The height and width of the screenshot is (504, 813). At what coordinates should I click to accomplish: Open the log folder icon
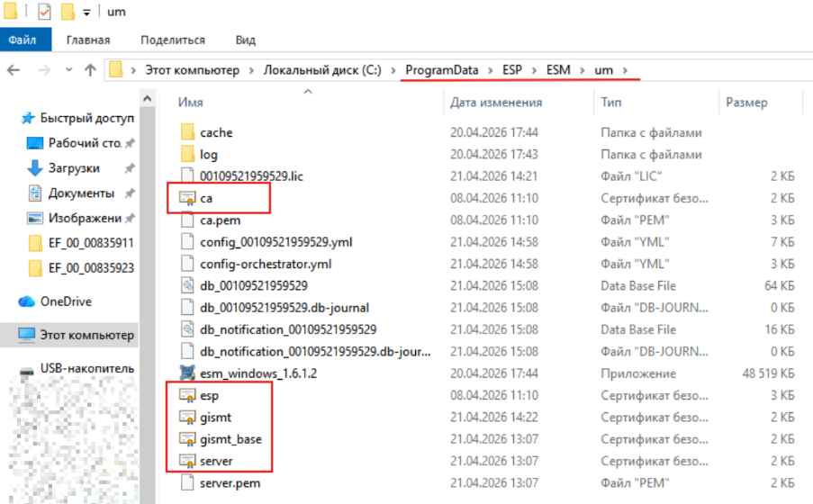click(x=187, y=154)
